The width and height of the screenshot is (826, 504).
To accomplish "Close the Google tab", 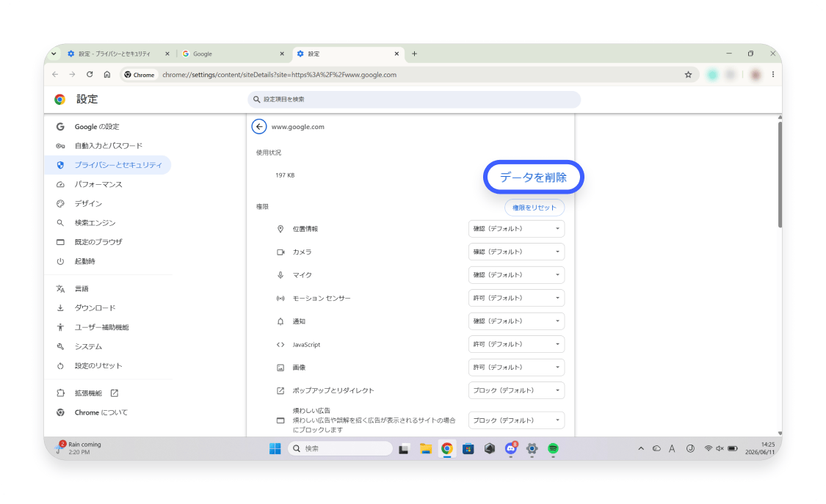I will (282, 54).
